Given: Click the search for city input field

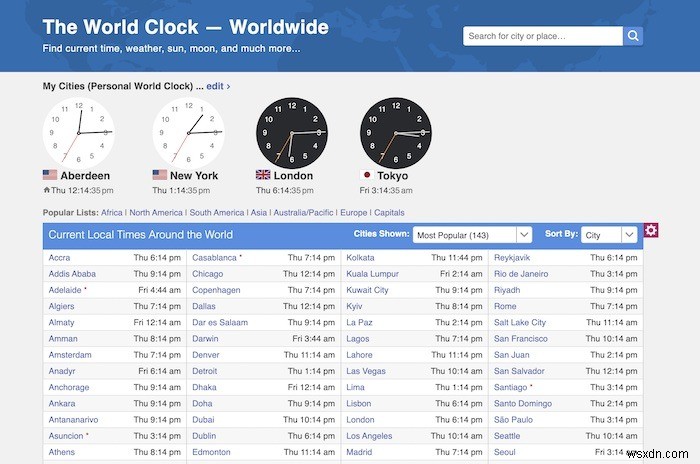Looking at the screenshot, I should 543,37.
